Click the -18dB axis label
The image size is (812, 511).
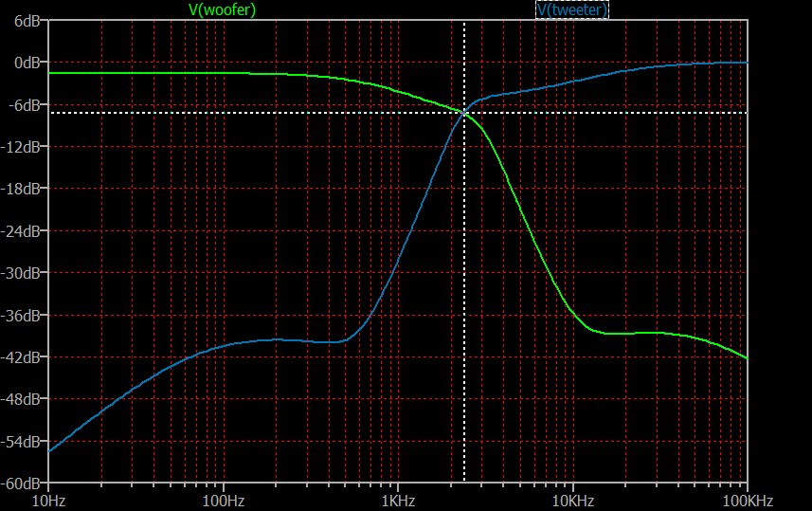21,190
